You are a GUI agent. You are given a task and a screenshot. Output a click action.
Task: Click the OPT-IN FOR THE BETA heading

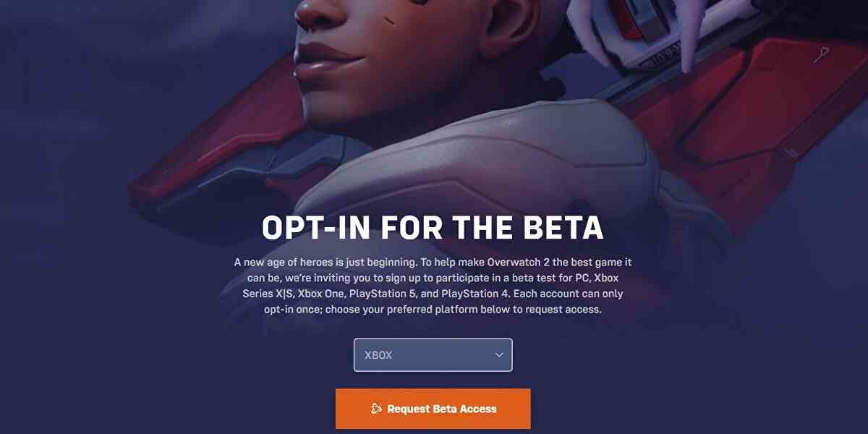(433, 227)
